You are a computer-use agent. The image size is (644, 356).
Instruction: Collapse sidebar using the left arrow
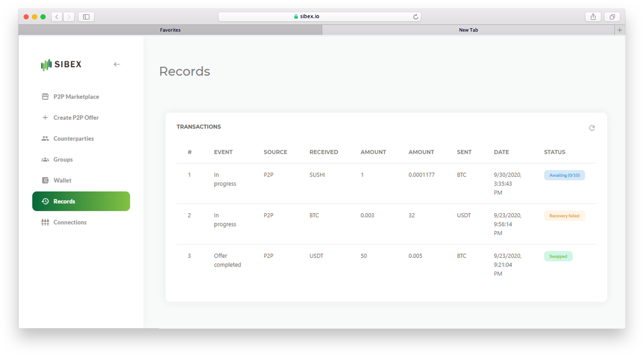point(117,64)
